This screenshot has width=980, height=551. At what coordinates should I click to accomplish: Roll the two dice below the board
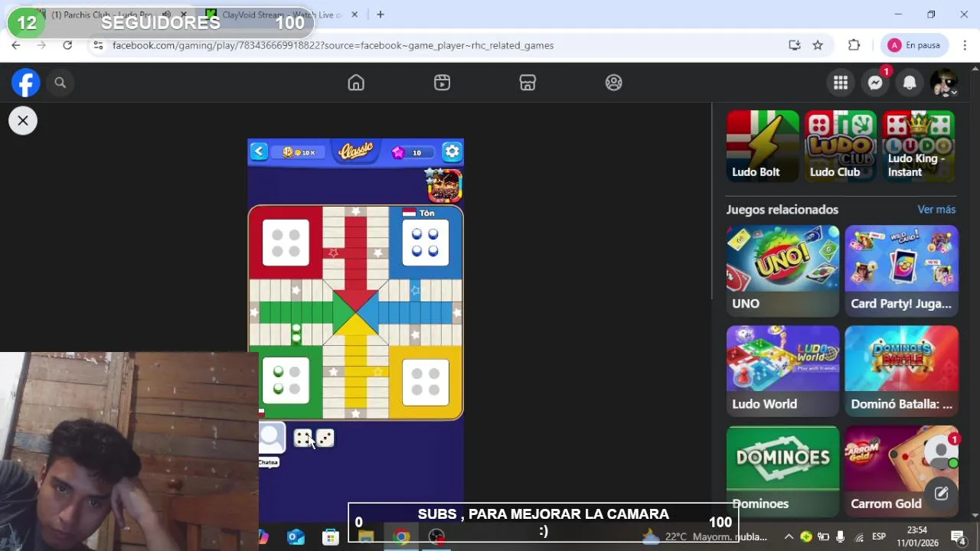coord(314,438)
